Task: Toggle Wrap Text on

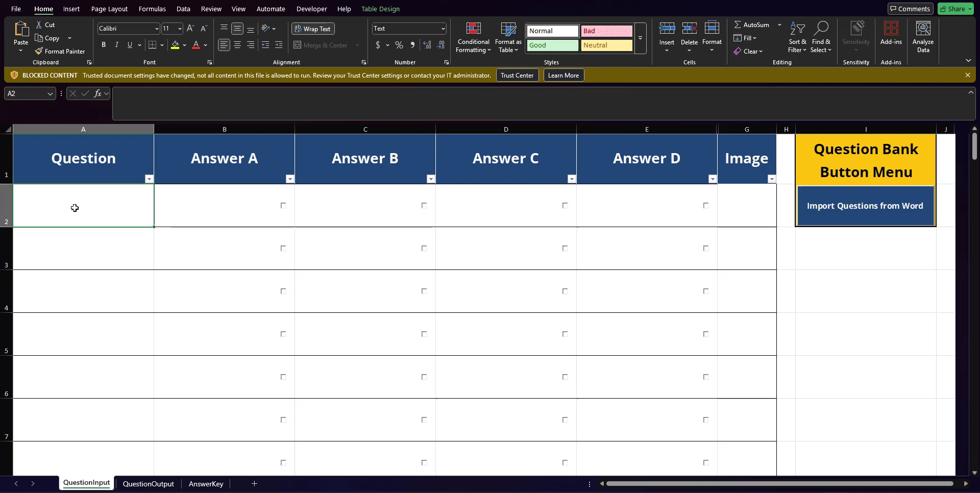Action: click(313, 29)
